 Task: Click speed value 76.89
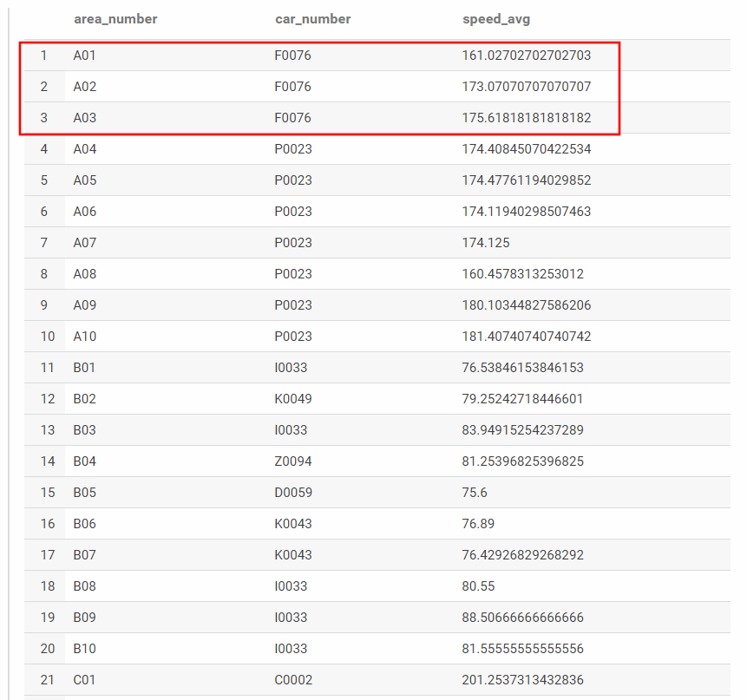coord(478,524)
